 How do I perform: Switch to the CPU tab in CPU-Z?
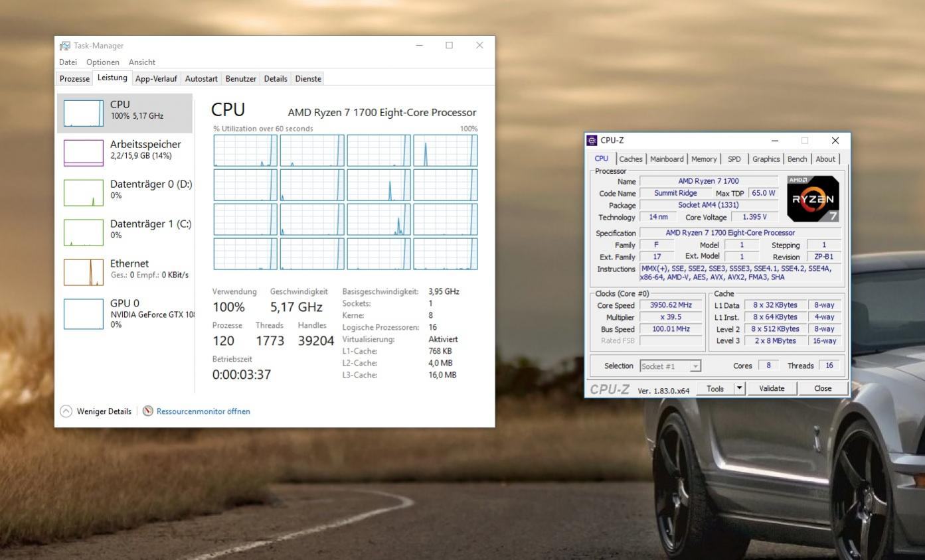coord(601,159)
